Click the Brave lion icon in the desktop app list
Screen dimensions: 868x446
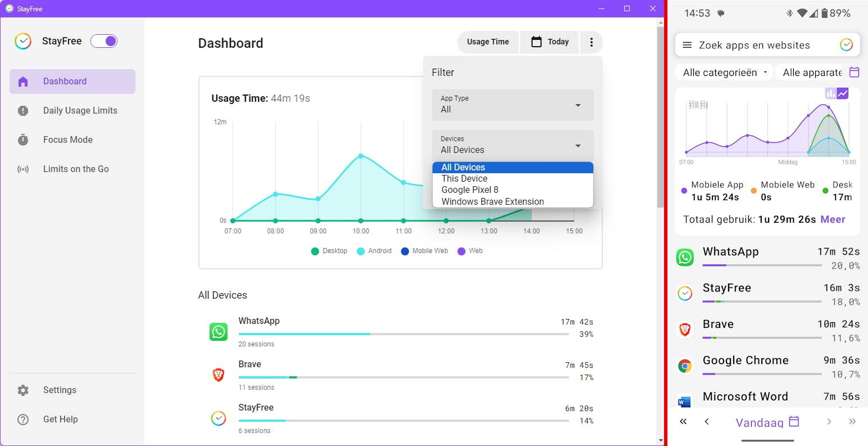click(x=219, y=375)
